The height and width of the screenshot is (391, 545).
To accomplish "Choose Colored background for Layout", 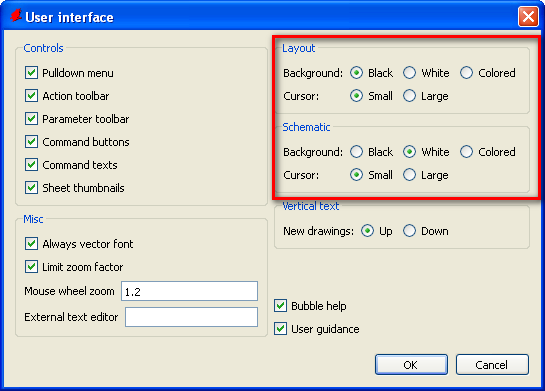I will (x=466, y=73).
